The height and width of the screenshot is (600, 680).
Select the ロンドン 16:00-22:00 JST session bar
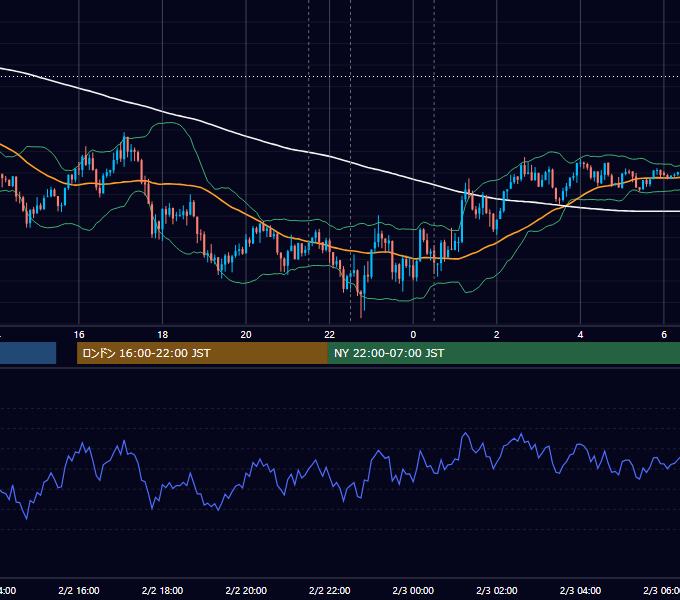[x=202, y=353]
